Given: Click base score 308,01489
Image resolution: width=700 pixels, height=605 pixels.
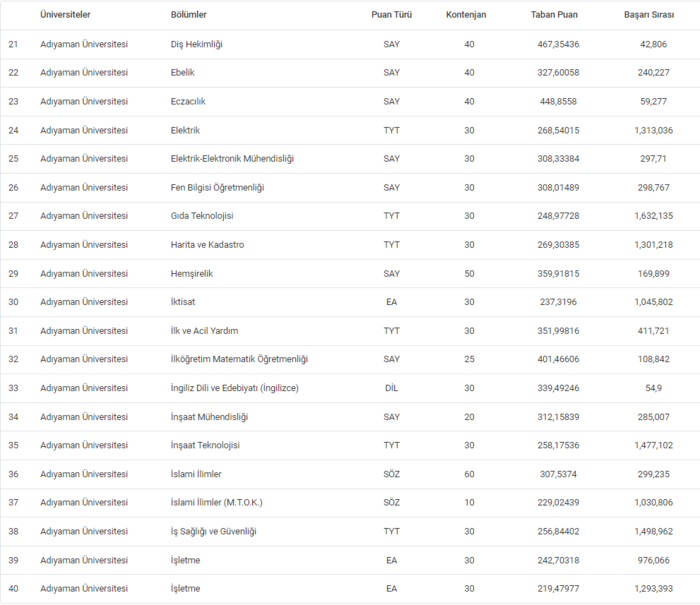Looking at the screenshot, I should [558, 188].
